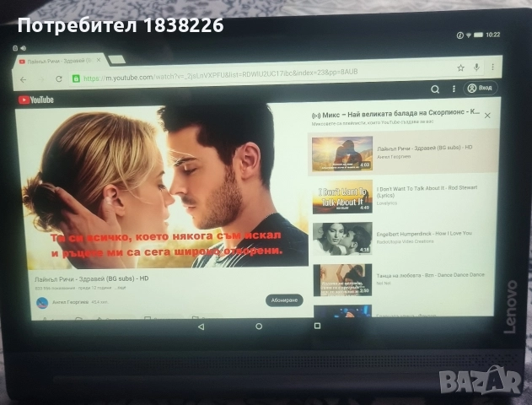Screen dimensions: 532x405
Task: Open Chrome three-dot menu
Action: coord(492,67)
